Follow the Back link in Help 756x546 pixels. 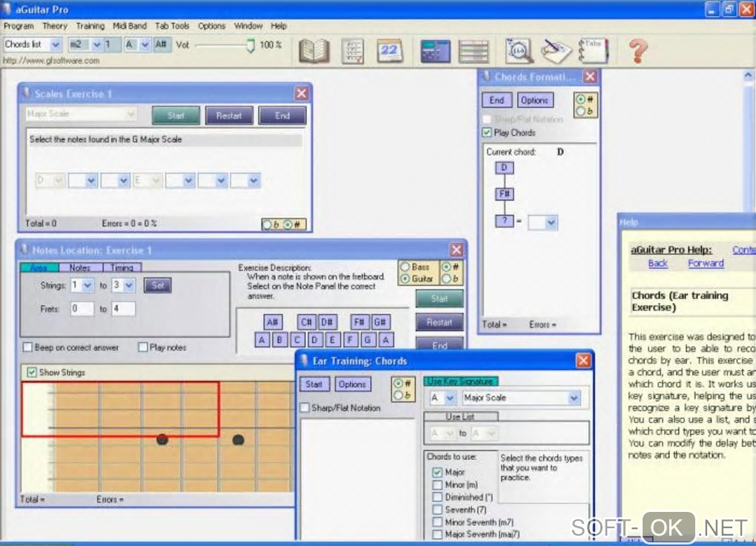tap(657, 264)
